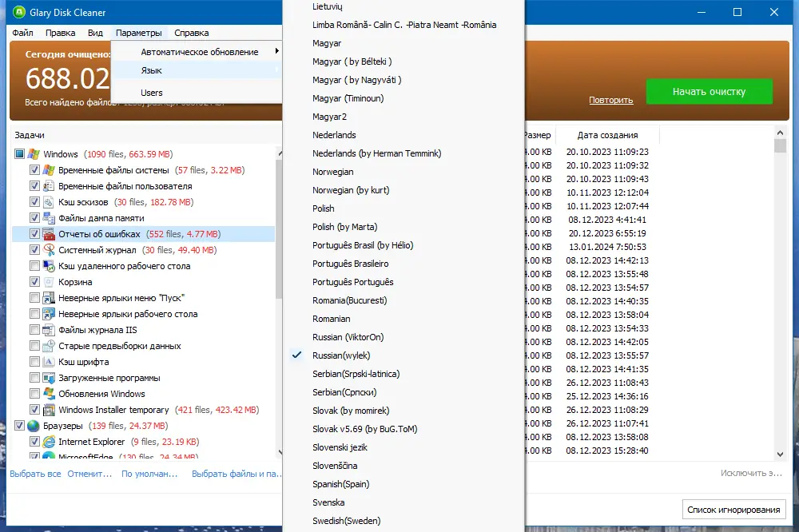
Task: Select Язык in Параметры menu
Action: tap(197, 70)
